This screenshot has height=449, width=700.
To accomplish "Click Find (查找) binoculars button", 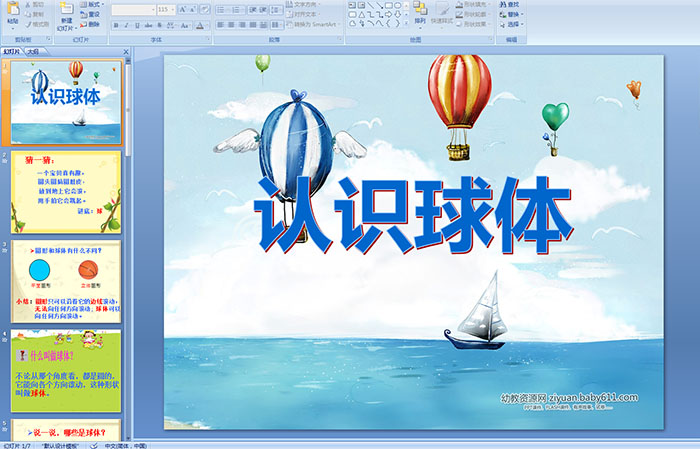I will pos(509,4).
